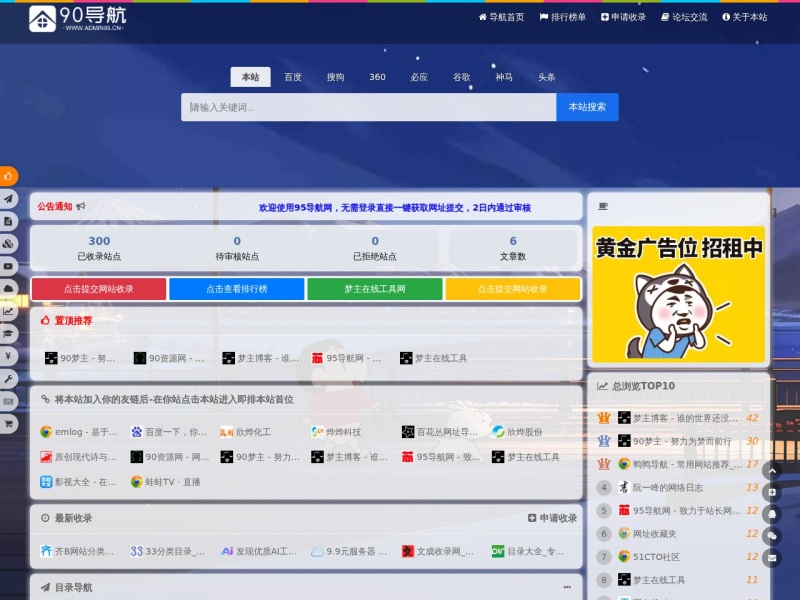Image resolution: width=800 pixels, height=600 pixels.
Task: Click the wrench tools sidebar icon
Action: 8,379
